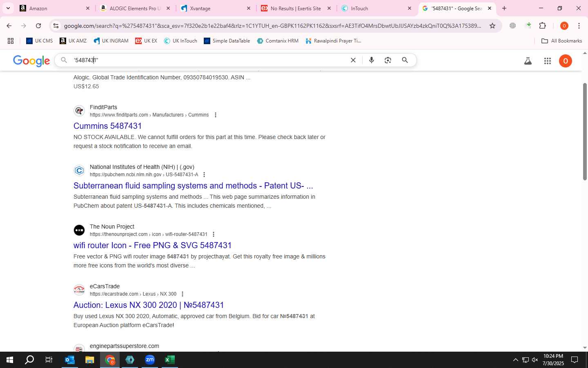Image resolution: width=588 pixels, height=368 pixels.
Task: Open more options for NIH PubChem result
Action: coord(204,175)
